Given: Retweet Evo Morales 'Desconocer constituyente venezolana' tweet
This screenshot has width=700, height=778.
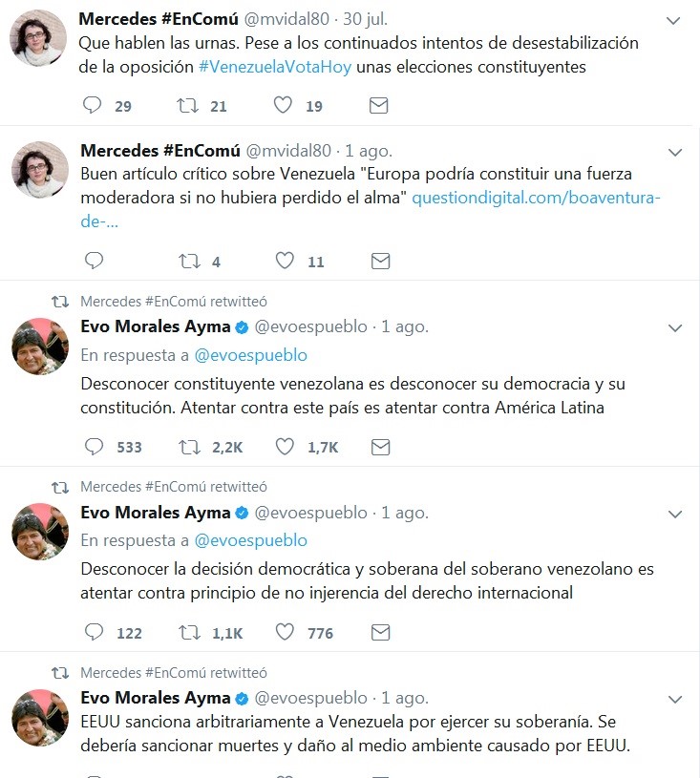Looking at the screenshot, I should click(188, 446).
